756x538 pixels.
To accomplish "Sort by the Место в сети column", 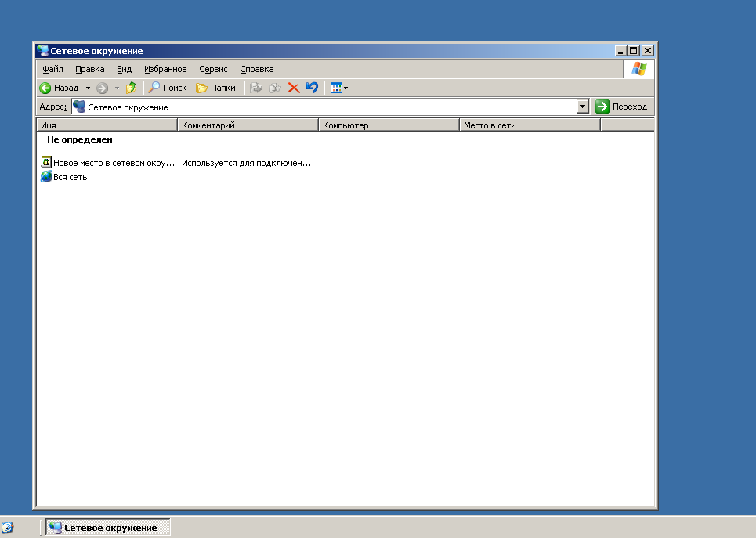I will pyautogui.click(x=530, y=125).
